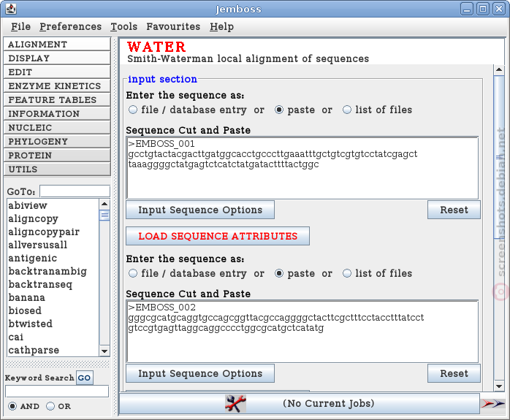Select second sequence 'paste' radio button

click(x=278, y=273)
